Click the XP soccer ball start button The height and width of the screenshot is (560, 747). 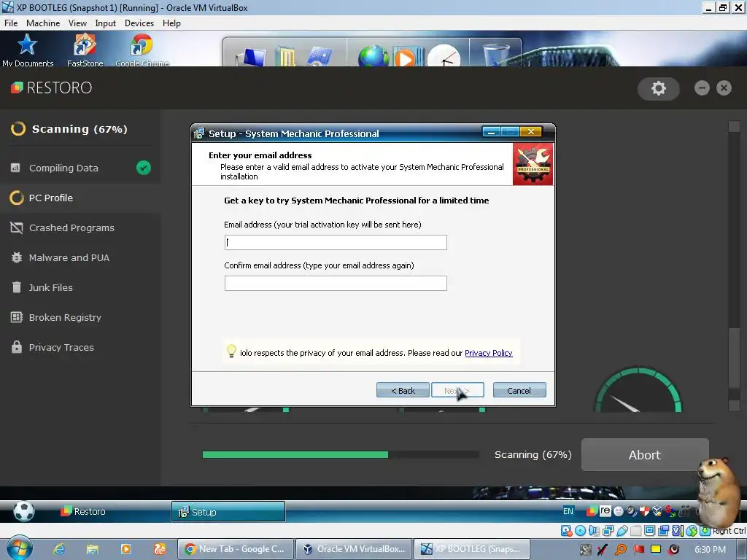click(x=24, y=511)
